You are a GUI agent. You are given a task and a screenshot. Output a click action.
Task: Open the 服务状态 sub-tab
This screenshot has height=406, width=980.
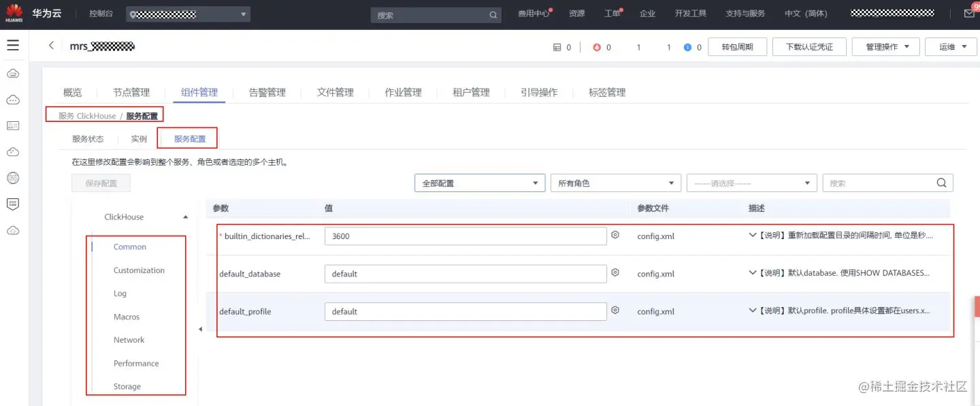pyautogui.click(x=88, y=138)
